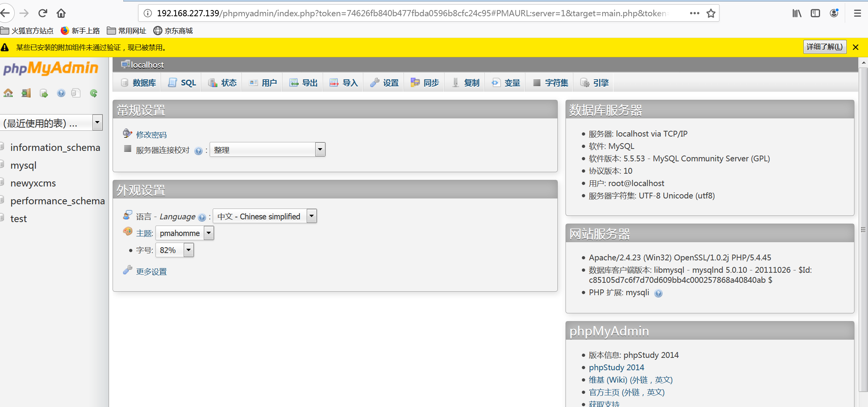Image resolution: width=868 pixels, height=407 pixels.
Task: Click the phpMyAdmin home icon in sidebar
Action: pyautogui.click(x=8, y=93)
